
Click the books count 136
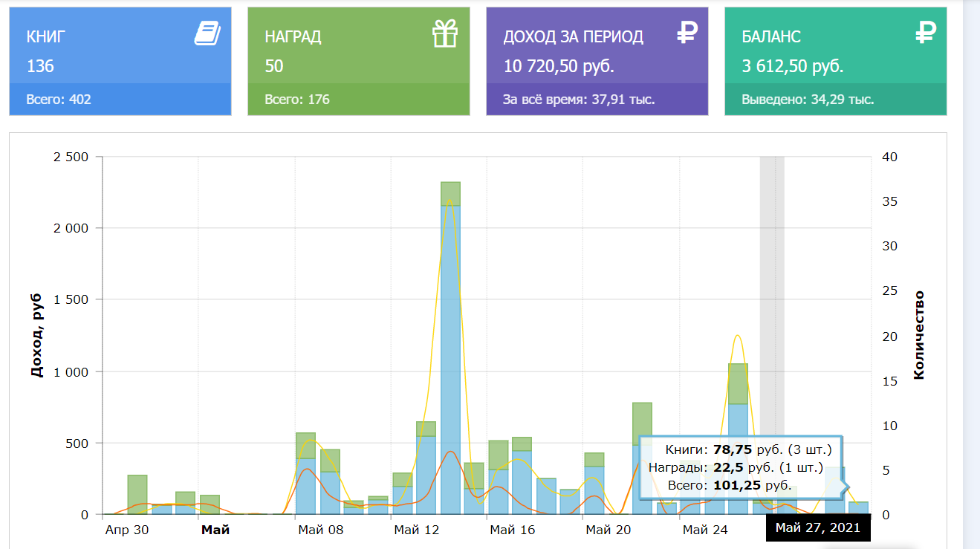40,66
